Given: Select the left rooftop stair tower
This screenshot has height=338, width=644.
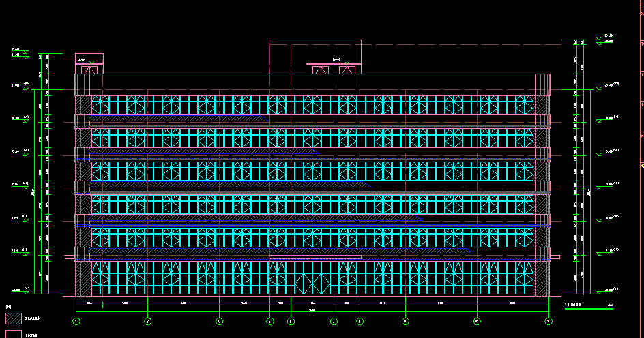Looking at the screenshot, I should click(x=89, y=63).
